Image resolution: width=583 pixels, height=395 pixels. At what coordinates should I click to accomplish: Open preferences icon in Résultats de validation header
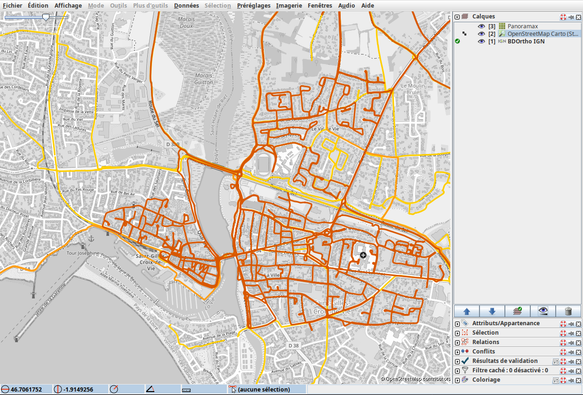point(556,361)
